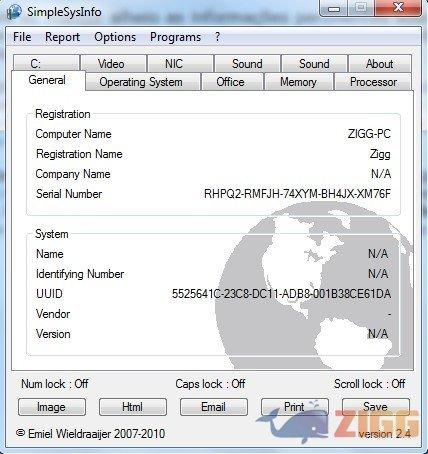
Task: Switch to the About tab
Action: (x=380, y=63)
